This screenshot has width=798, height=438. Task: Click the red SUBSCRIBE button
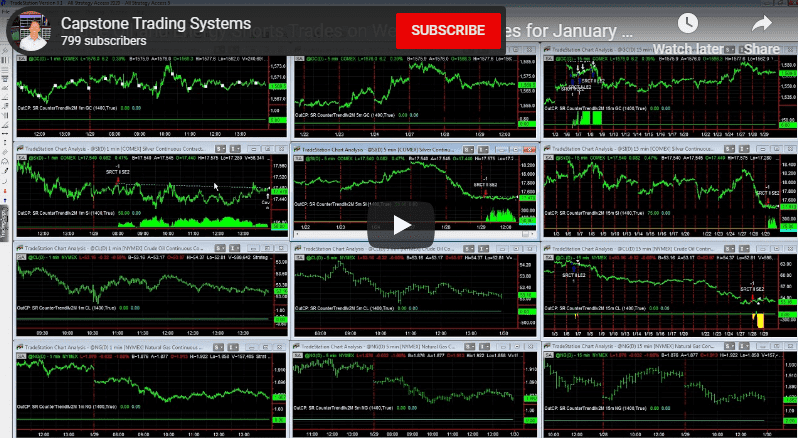(448, 31)
